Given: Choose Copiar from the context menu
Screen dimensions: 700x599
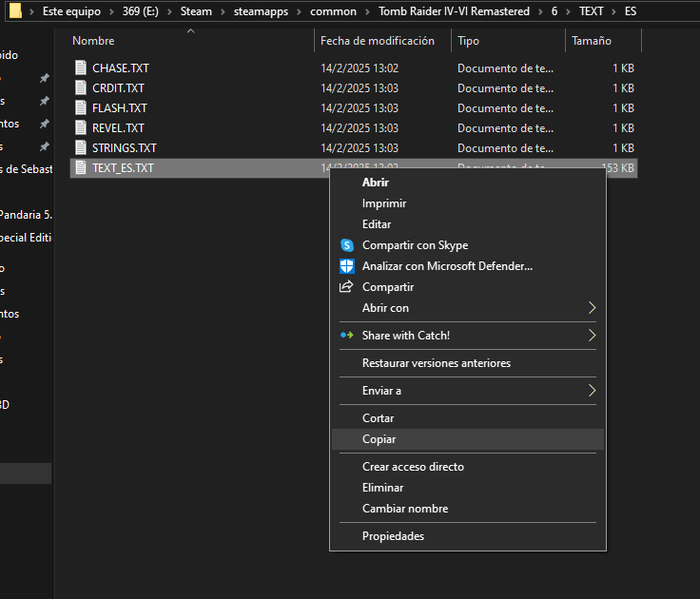Looking at the screenshot, I should tap(379, 439).
